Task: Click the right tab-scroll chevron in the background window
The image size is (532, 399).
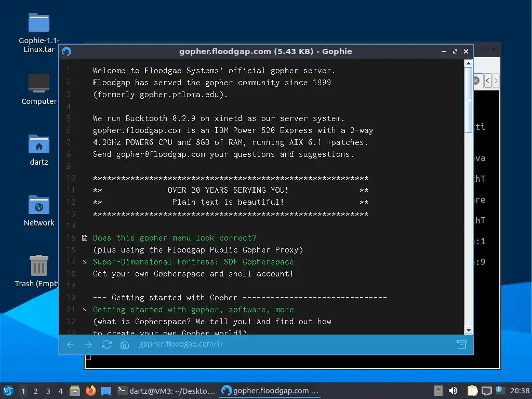Action: [496, 81]
